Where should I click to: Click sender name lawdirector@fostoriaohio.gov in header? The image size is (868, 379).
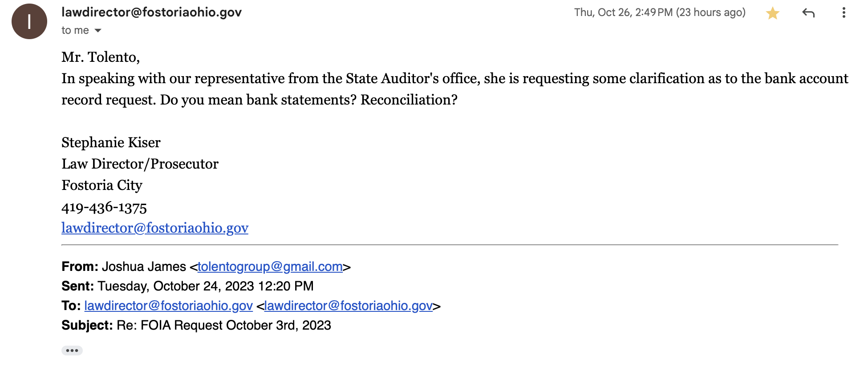(x=151, y=12)
